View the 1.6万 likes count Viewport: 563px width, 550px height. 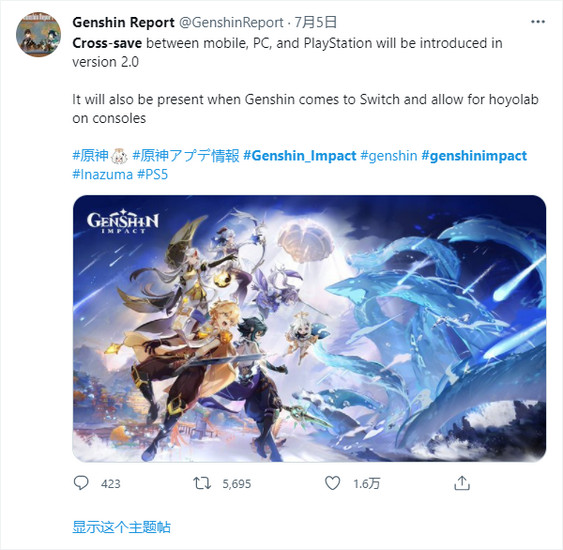pyautogui.click(x=367, y=484)
